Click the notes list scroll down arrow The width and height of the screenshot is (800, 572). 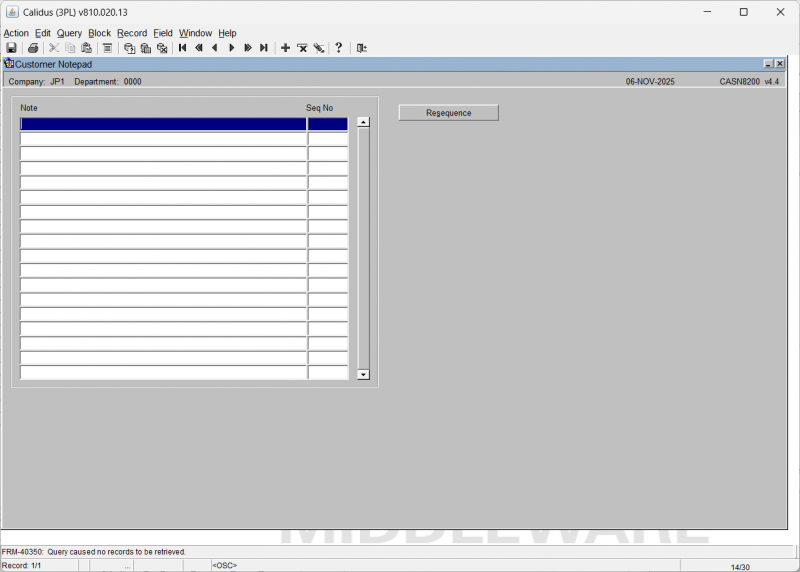click(x=363, y=374)
